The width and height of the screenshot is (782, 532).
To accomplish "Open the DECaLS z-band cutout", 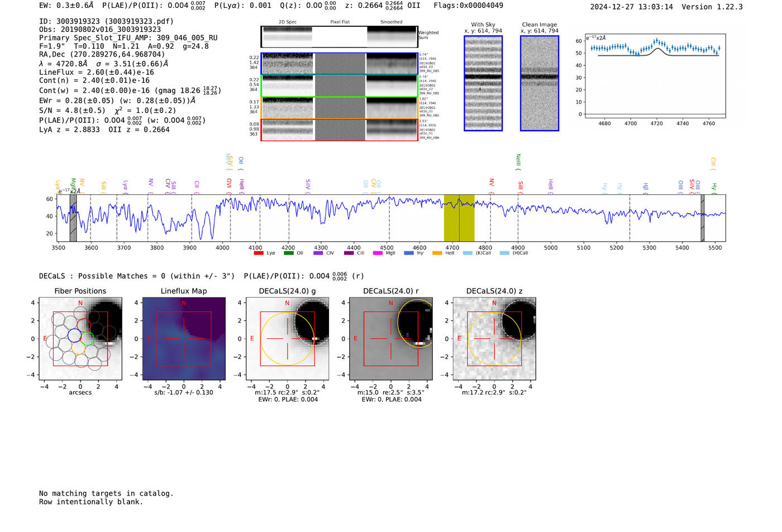I will pos(494,338).
